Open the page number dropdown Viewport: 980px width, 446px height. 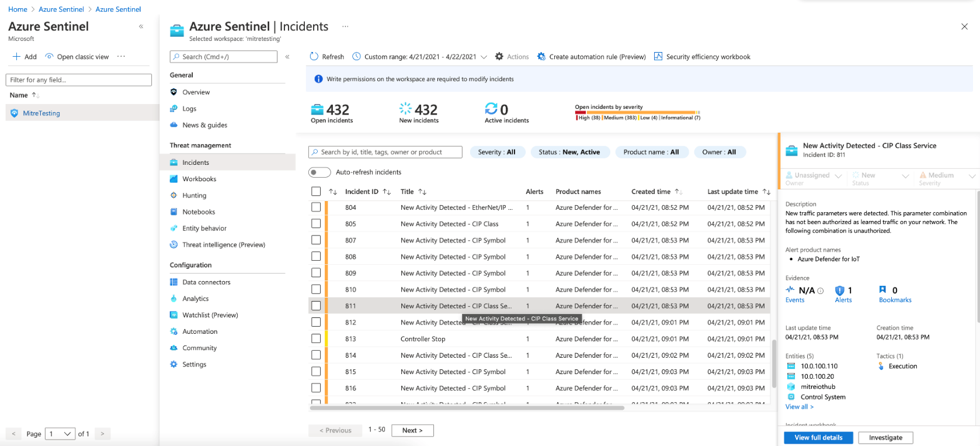pyautogui.click(x=61, y=434)
